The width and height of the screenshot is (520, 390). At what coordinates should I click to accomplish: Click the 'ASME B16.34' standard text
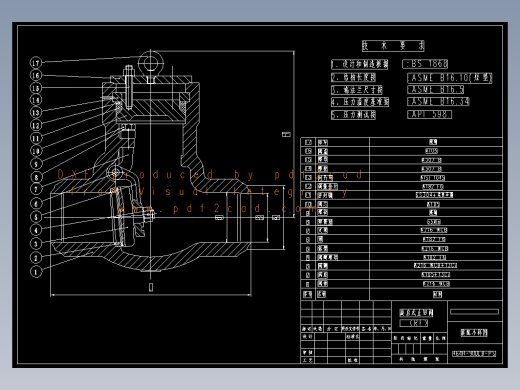pyautogui.click(x=438, y=101)
